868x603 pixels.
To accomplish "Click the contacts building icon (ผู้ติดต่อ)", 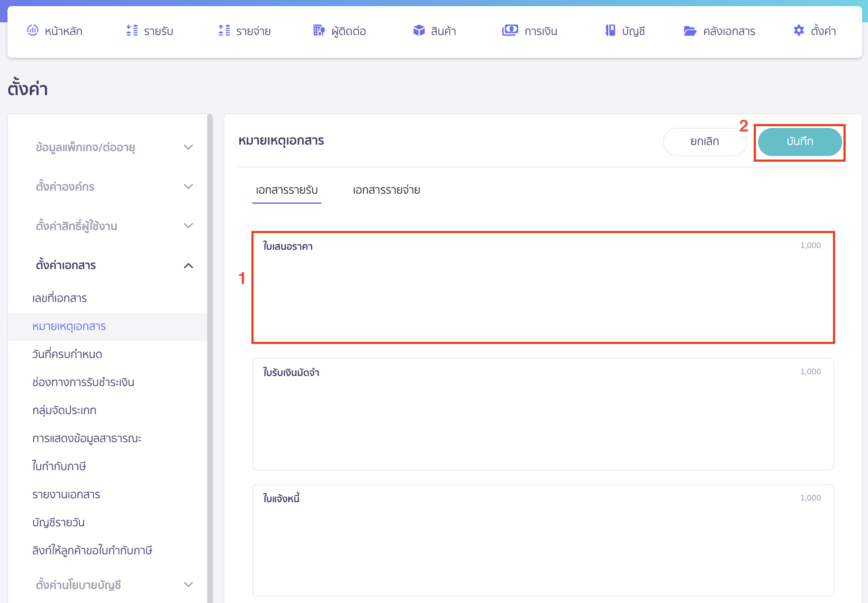I will 319,30.
